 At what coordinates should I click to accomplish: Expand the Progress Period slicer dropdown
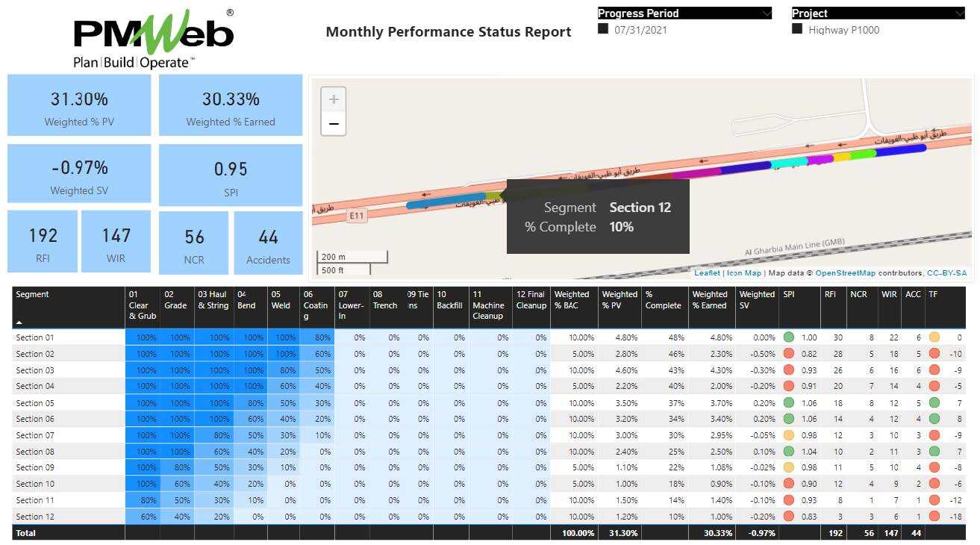pyautogui.click(x=767, y=13)
